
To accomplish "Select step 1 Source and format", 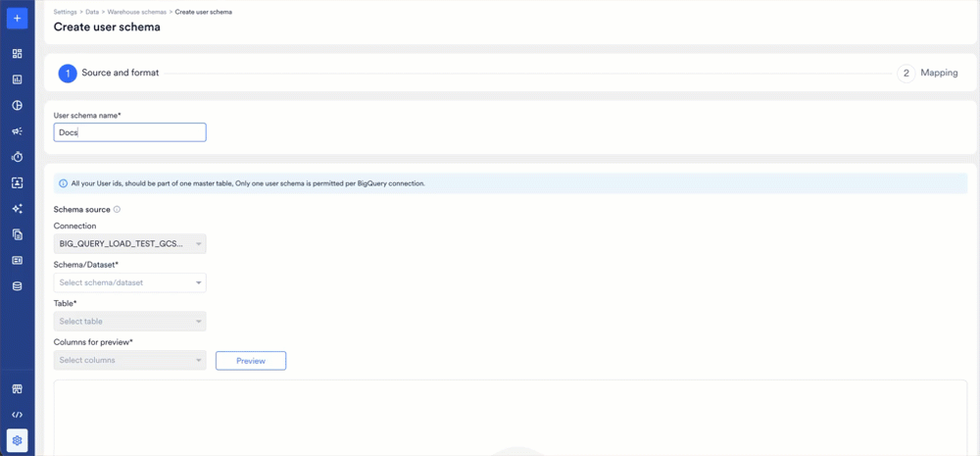I will pos(109,74).
